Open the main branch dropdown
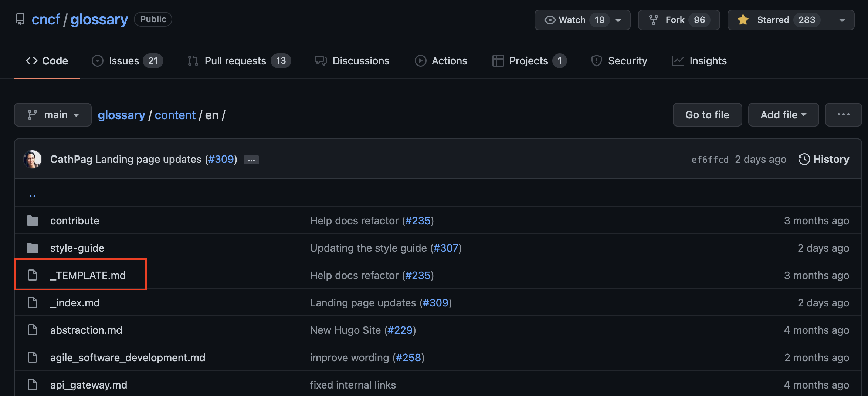Viewport: 868px width, 396px height. coord(53,115)
